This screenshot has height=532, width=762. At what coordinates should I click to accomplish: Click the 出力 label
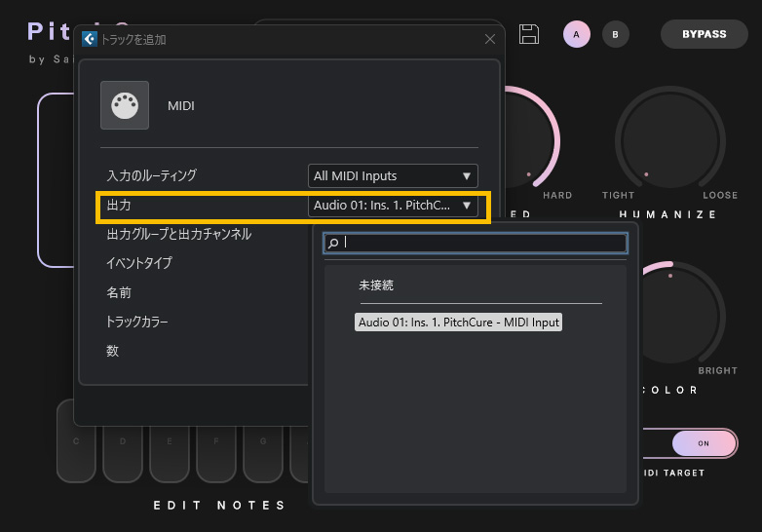[119, 205]
